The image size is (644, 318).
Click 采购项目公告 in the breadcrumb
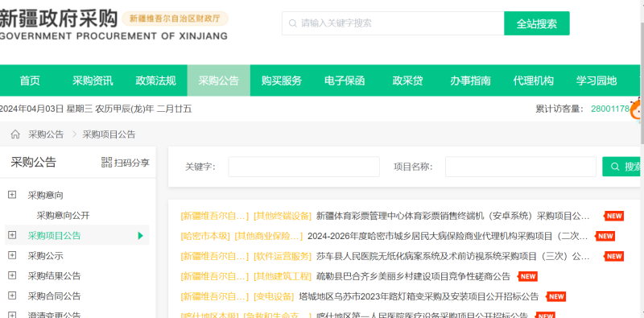(109, 134)
